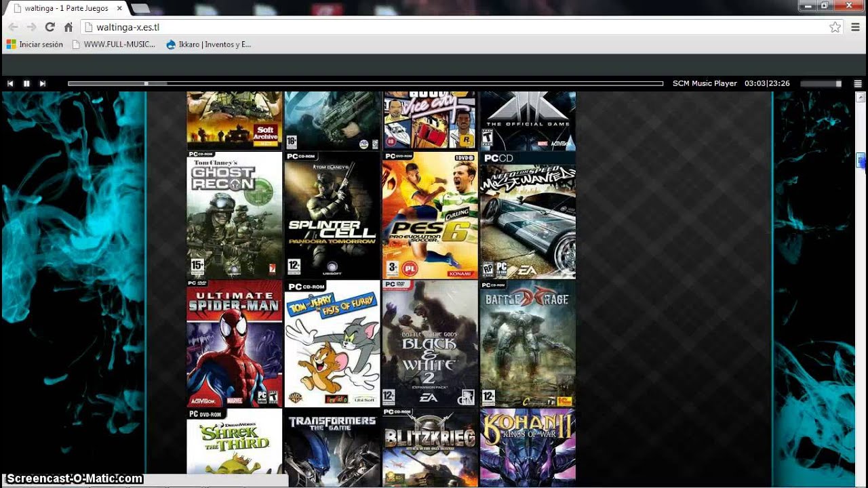The image size is (868, 488).
Task: Open the X-Men The Official Game cover
Action: coord(528,121)
